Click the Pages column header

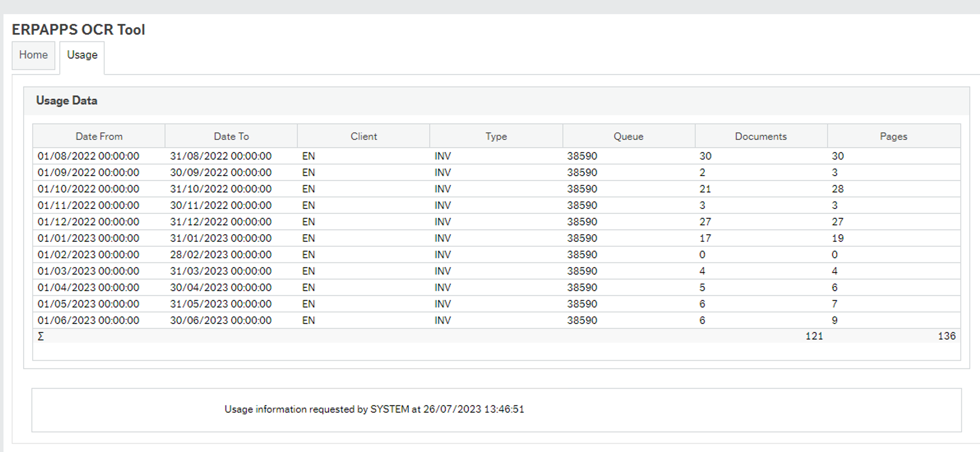[893, 136]
